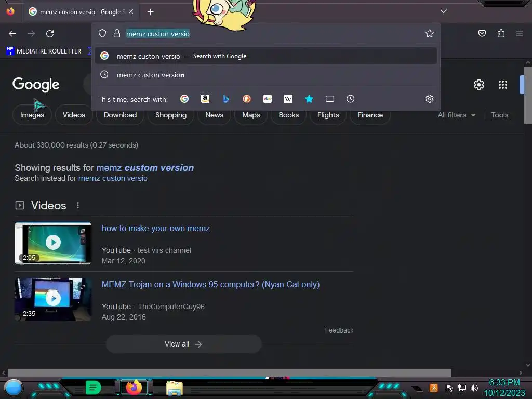Image resolution: width=532 pixels, height=399 pixels.
Task: Search this time with Google icon
Action: click(184, 99)
